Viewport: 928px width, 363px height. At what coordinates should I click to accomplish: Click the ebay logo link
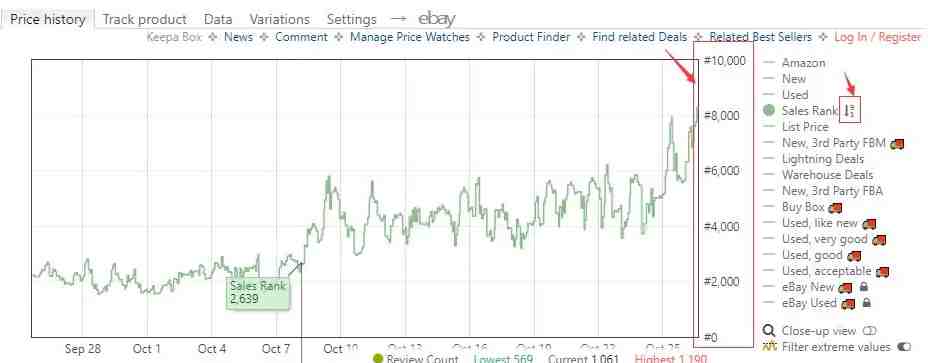pos(437,19)
